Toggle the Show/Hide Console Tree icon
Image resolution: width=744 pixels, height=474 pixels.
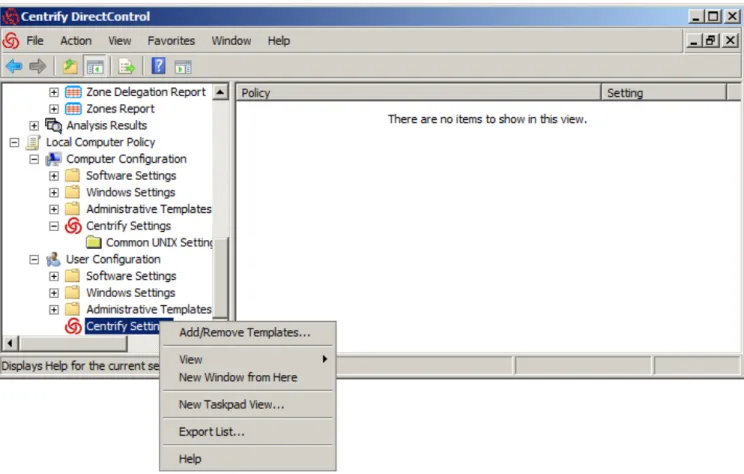(x=95, y=66)
